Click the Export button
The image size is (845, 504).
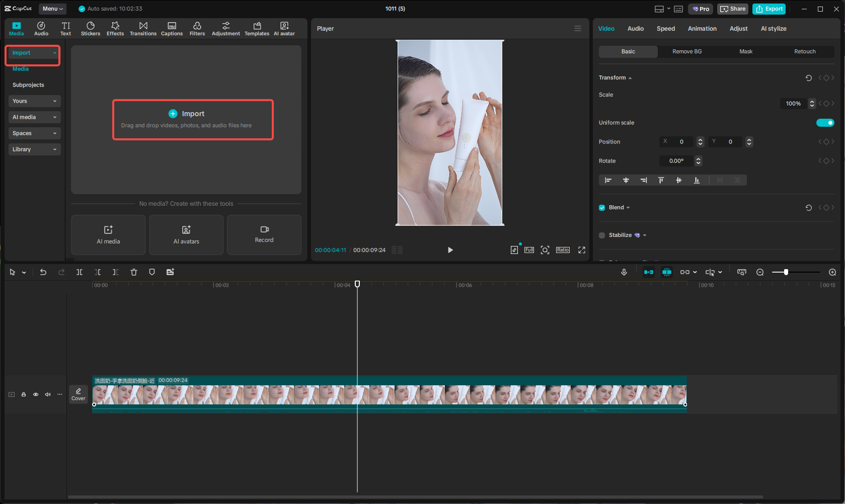769,9
